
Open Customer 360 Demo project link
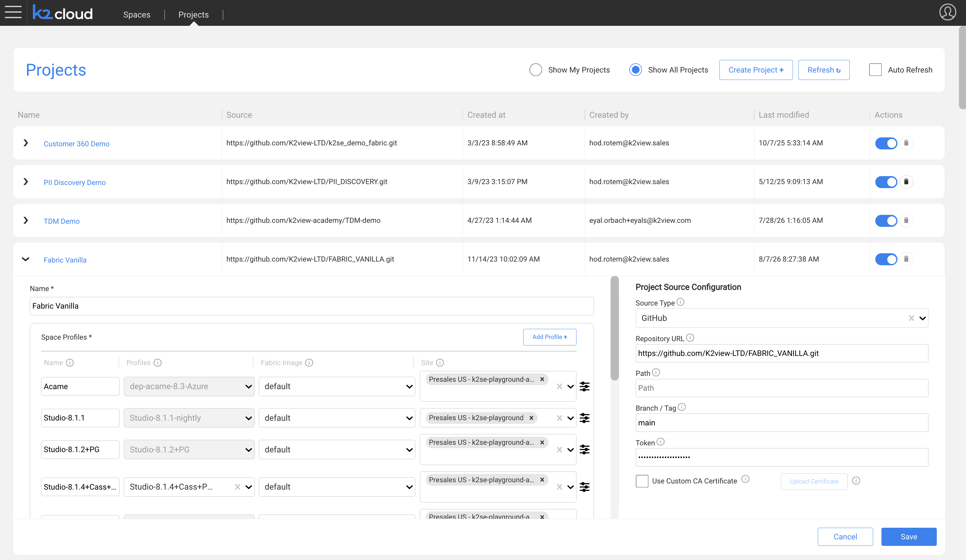point(77,144)
